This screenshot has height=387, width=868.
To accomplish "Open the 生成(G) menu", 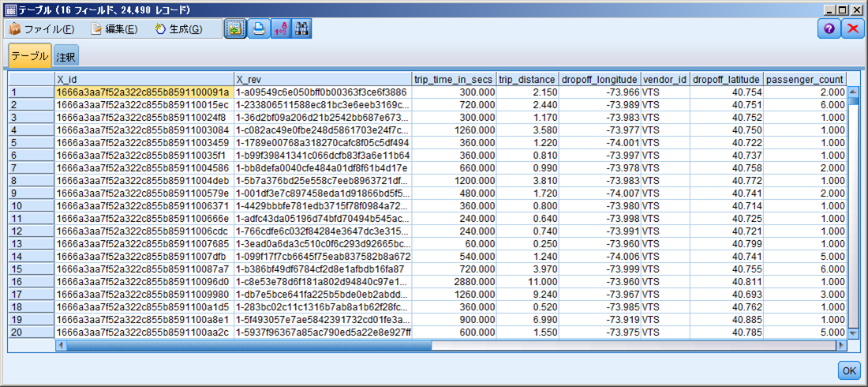I will click(x=178, y=29).
